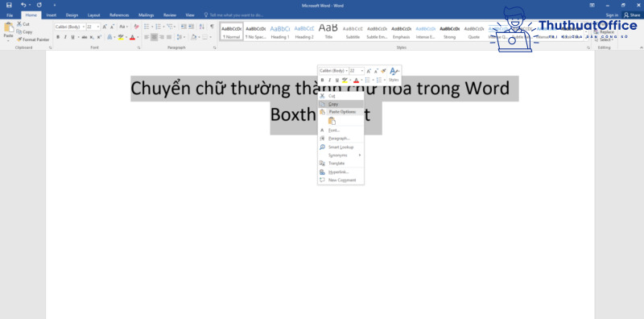Click the line and paragraph spacing icon
This screenshot has width=644, height=319.
point(180,37)
